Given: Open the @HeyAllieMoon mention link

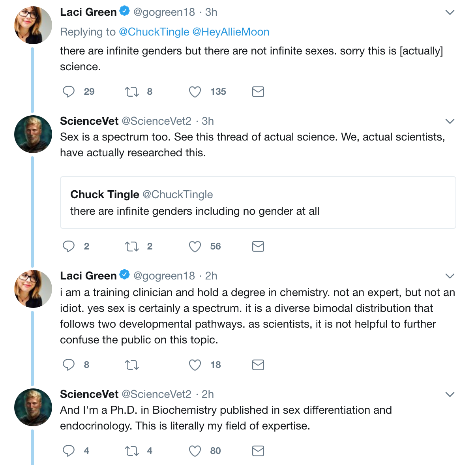Looking at the screenshot, I should click(x=231, y=32).
